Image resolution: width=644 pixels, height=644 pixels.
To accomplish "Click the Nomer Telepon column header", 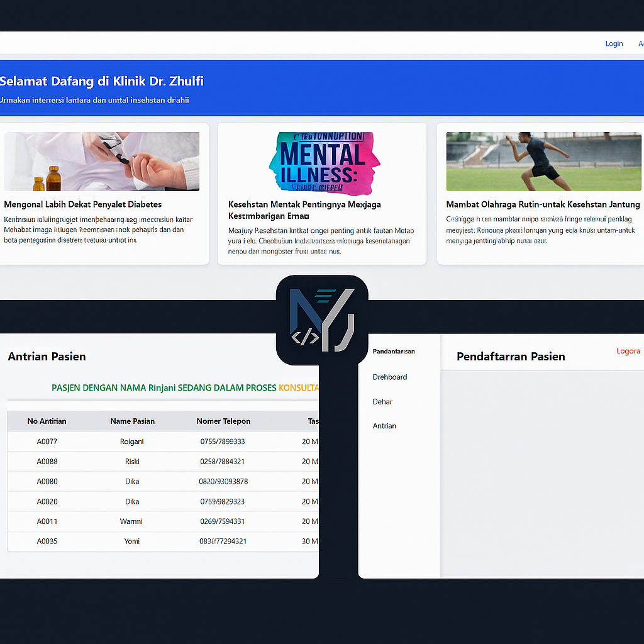I will (x=223, y=421).
